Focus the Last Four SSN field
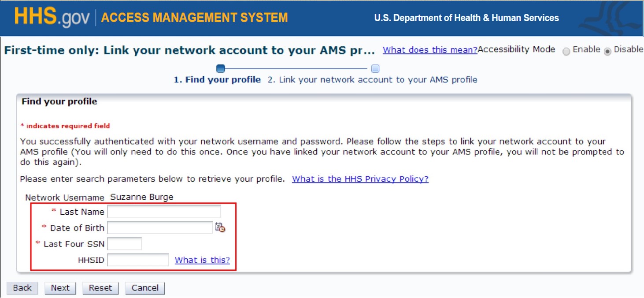644x298 pixels. pos(125,244)
